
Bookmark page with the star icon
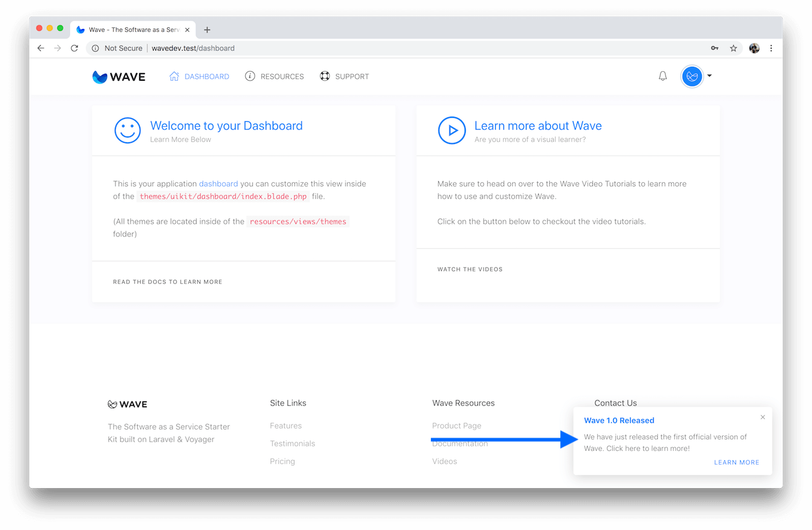pos(733,48)
